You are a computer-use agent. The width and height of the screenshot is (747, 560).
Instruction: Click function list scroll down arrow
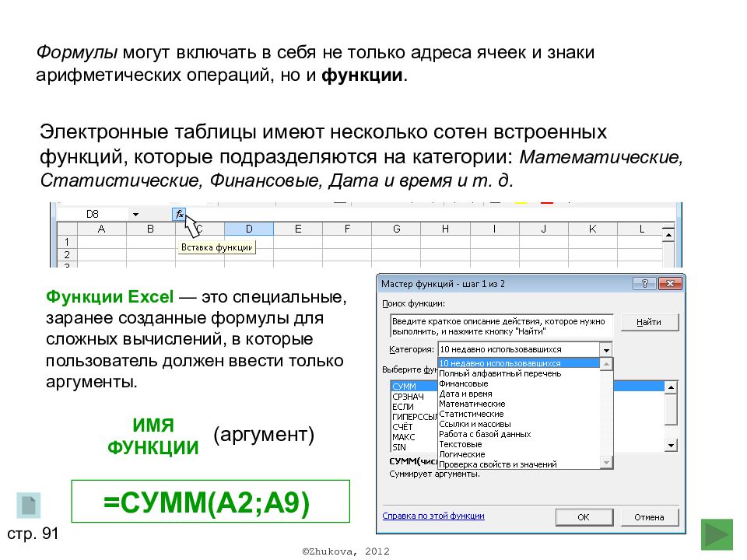[671, 446]
